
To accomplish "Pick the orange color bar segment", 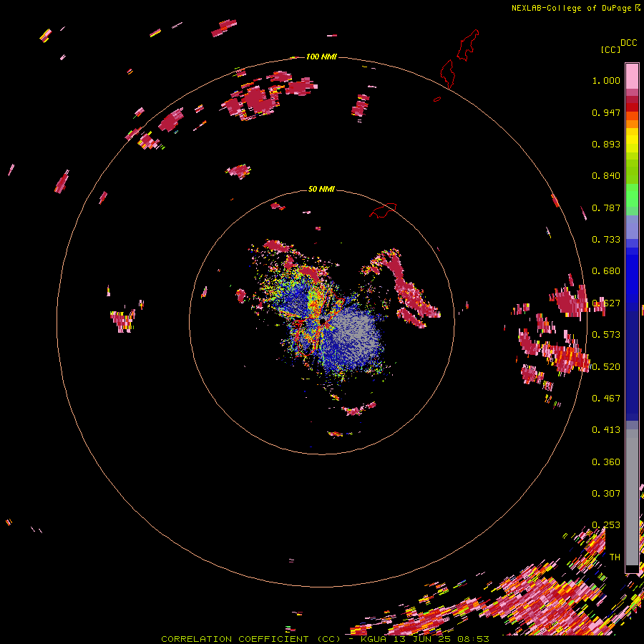I will point(632,124).
